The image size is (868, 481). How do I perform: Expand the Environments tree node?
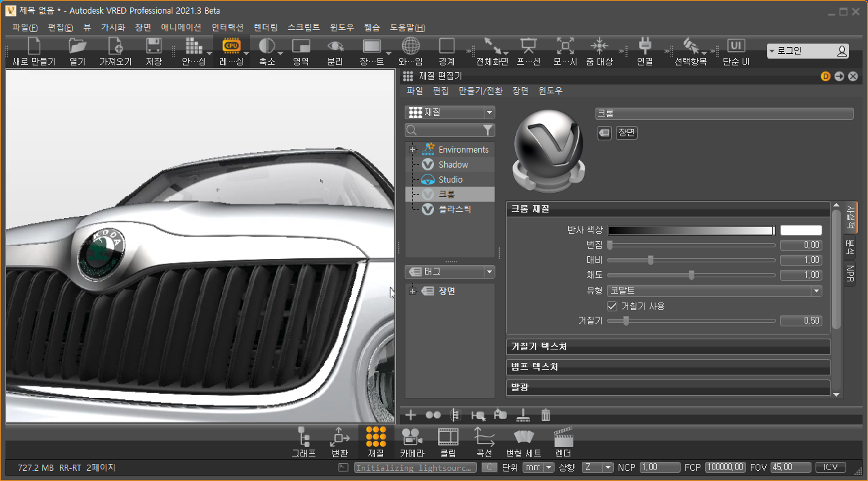coord(412,150)
